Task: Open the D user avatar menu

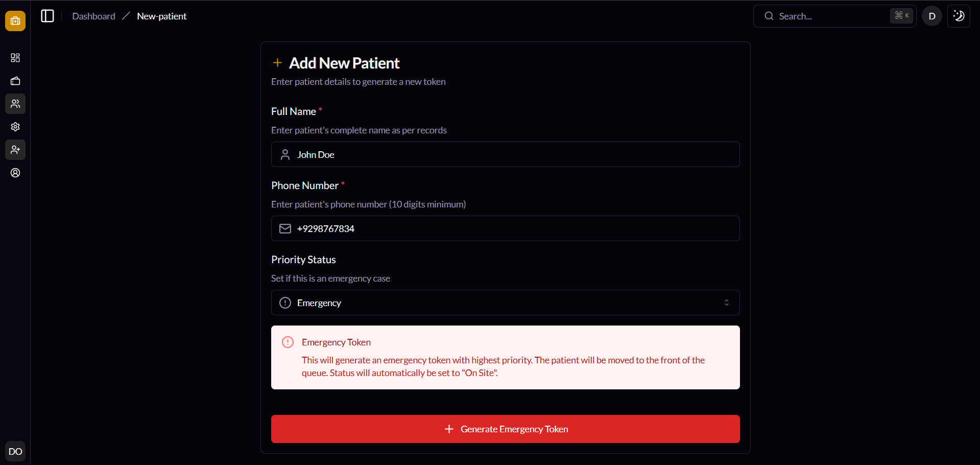Action: point(931,16)
